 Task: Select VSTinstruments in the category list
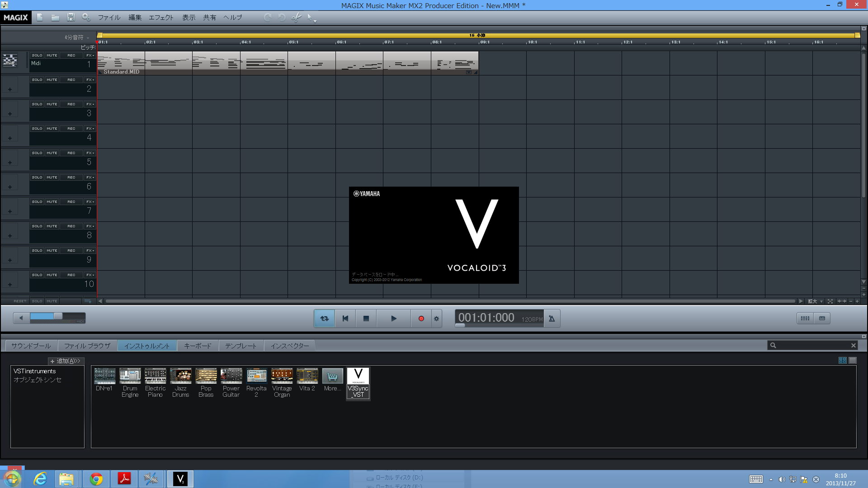[x=35, y=371]
